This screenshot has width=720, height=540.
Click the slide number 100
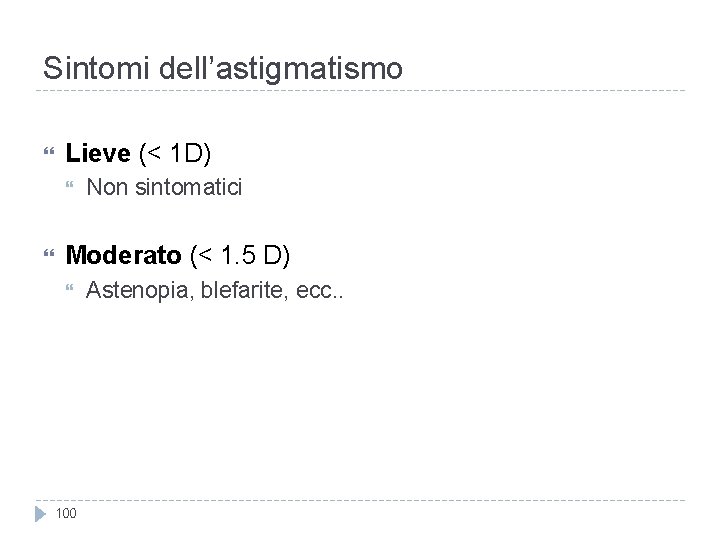(x=66, y=514)
